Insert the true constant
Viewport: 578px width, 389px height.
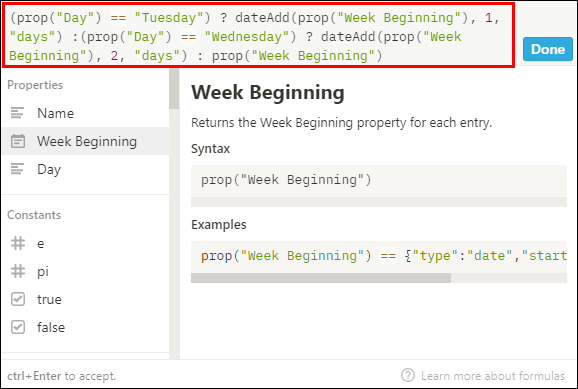tap(86, 299)
